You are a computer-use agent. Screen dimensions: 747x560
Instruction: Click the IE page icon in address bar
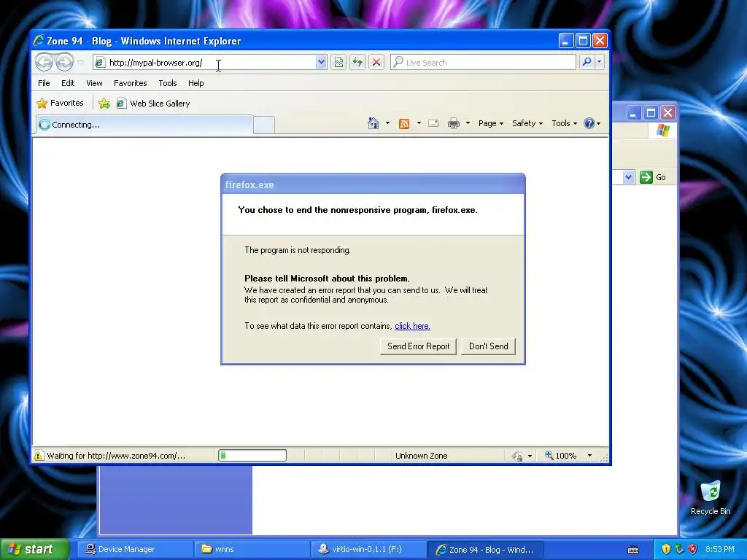pos(99,63)
